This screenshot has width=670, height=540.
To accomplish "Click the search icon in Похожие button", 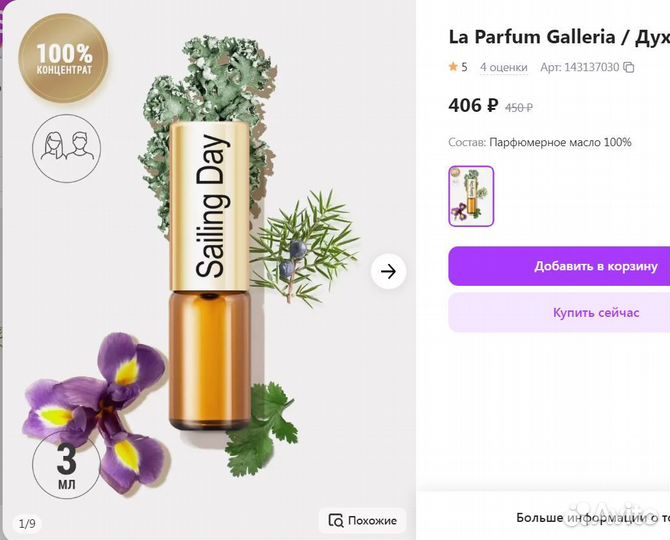I will click(336, 520).
